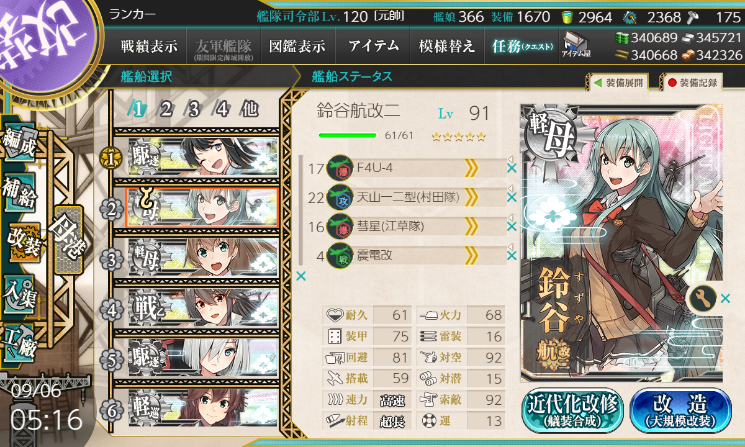Return to 母港 home port button

[69, 239]
